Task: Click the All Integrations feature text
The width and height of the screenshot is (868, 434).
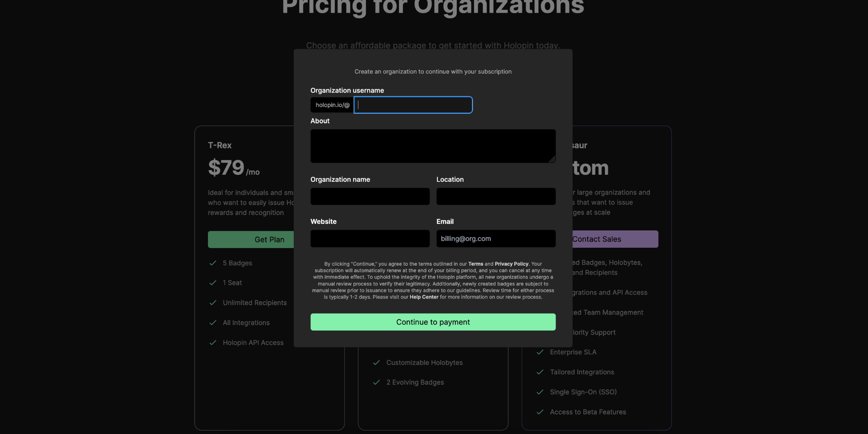Action: coord(246,323)
